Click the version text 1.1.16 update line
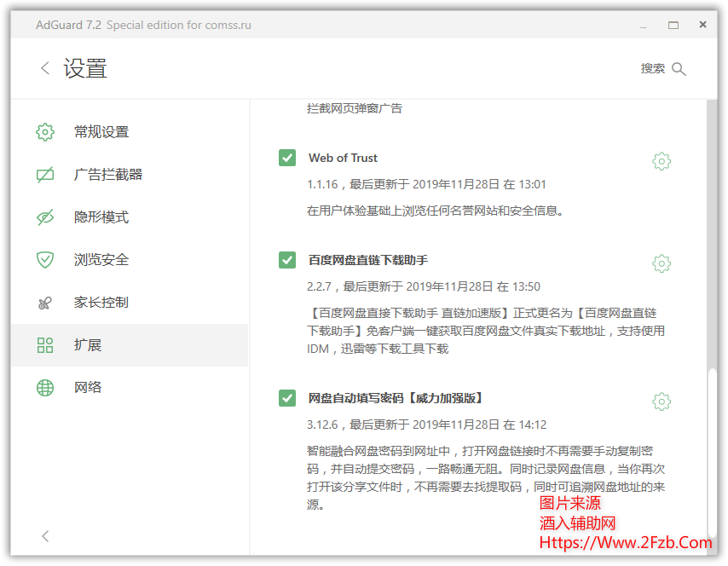The height and width of the screenshot is (566, 728). 426,184
